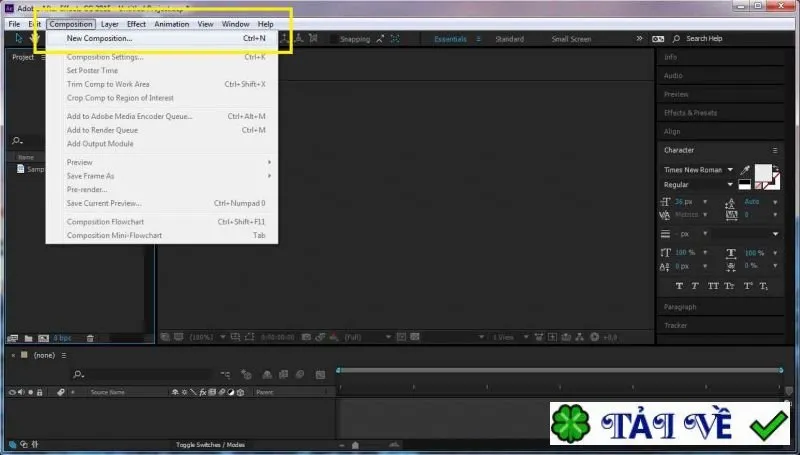Image resolution: width=800 pixels, height=455 pixels.
Task: Pick the eyedropper in Character panel
Action: 745,170
